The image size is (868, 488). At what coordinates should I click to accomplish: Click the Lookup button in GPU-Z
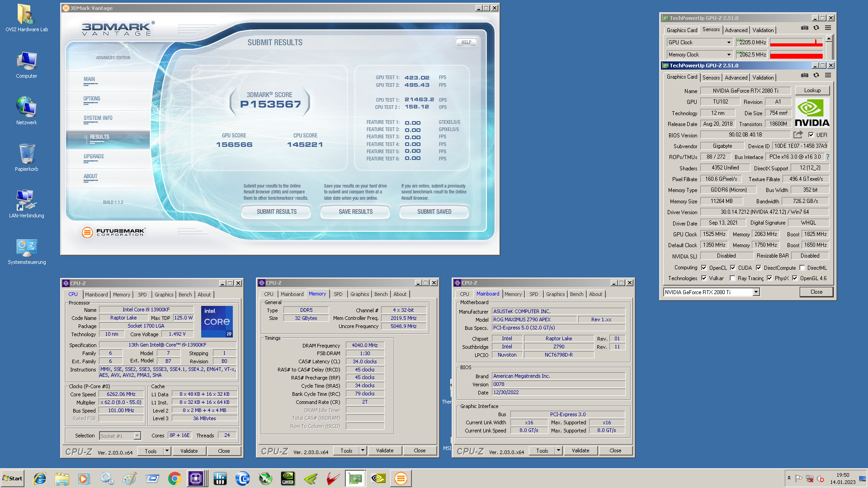pos(812,90)
